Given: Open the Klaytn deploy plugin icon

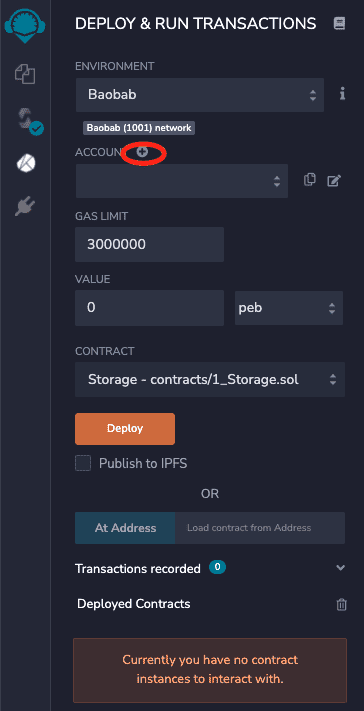Looking at the screenshot, I should (x=26, y=164).
